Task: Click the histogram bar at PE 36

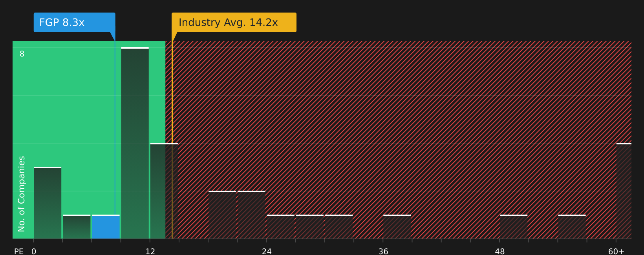Action: click(397, 227)
